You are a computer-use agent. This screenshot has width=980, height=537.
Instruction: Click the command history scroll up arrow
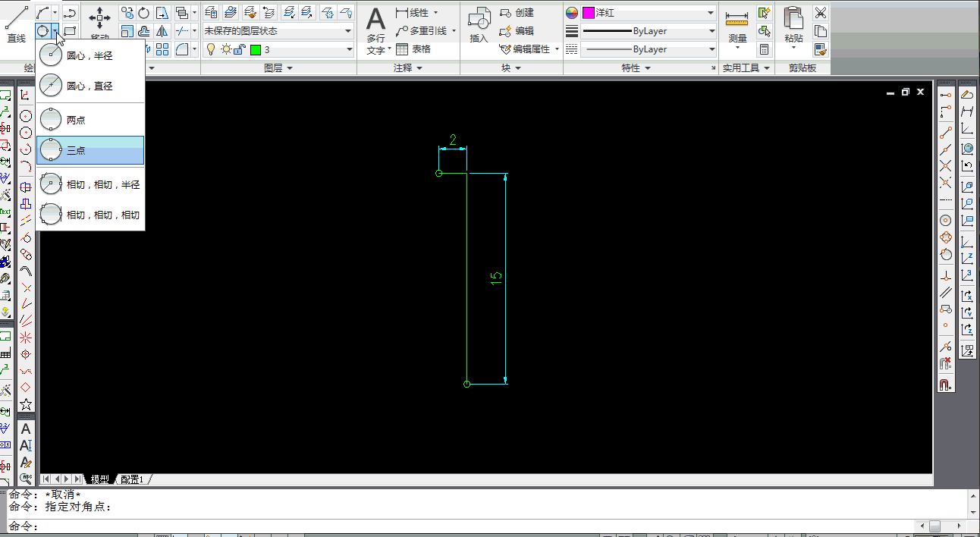(973, 495)
